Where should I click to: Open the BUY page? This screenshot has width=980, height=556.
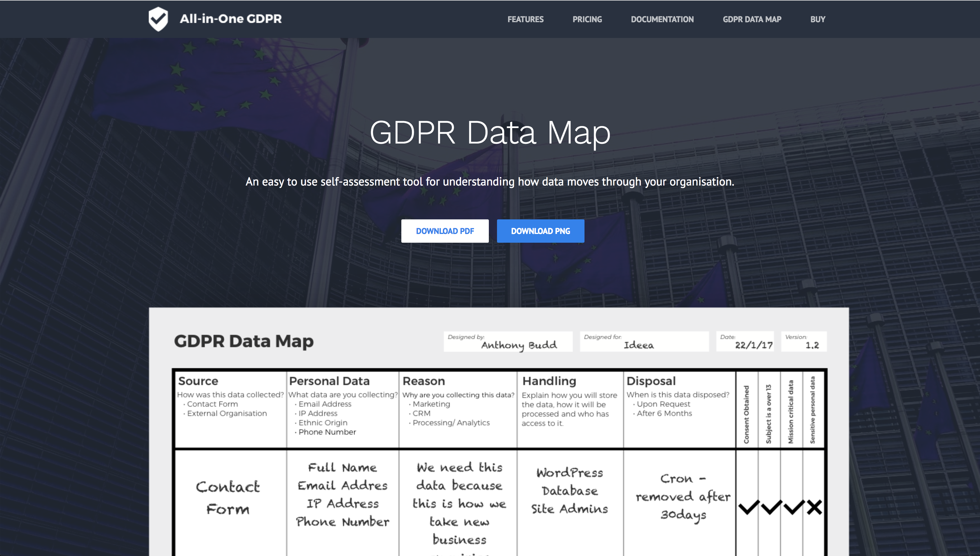tap(818, 19)
